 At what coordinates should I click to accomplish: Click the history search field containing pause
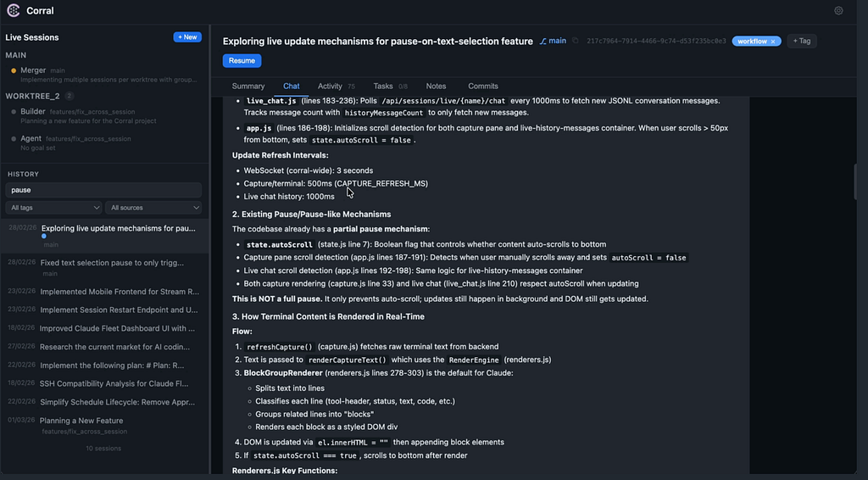tap(103, 190)
